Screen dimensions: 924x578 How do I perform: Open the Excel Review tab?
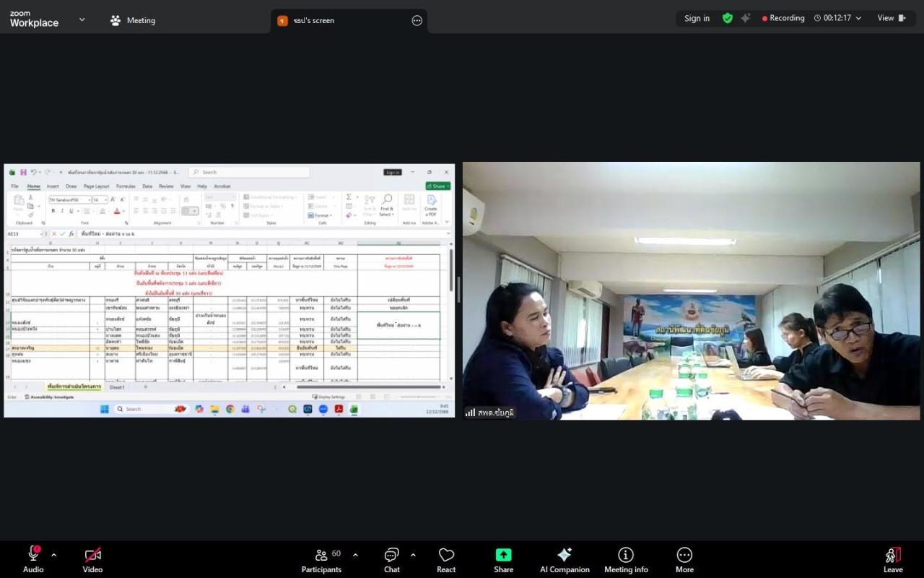pos(166,186)
